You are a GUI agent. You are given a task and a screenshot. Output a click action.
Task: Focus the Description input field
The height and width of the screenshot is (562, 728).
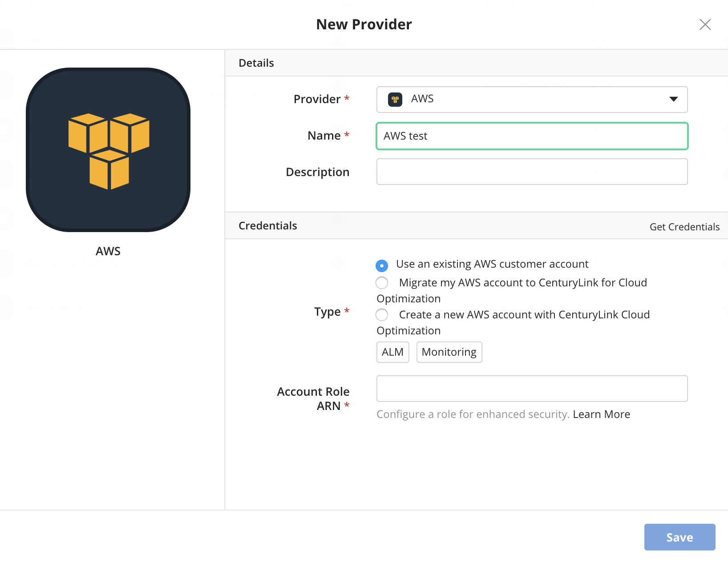(x=532, y=172)
